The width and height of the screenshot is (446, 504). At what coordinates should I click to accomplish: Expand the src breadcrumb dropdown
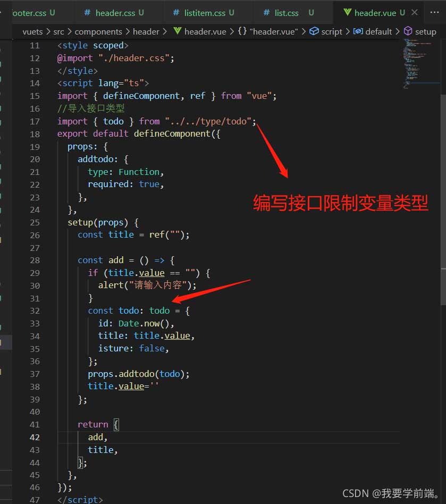[x=58, y=31]
